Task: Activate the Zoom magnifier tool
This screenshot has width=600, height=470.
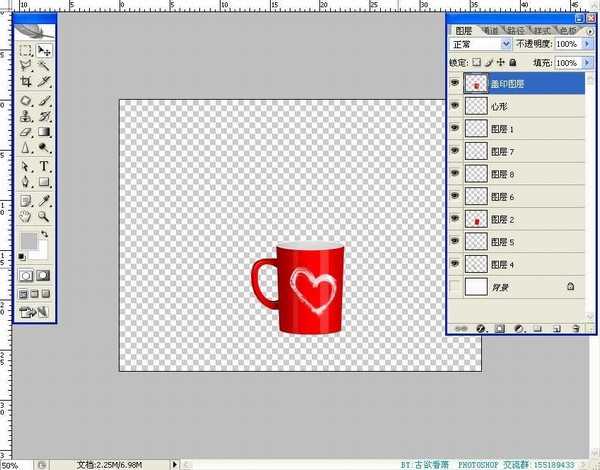Action: (x=45, y=215)
